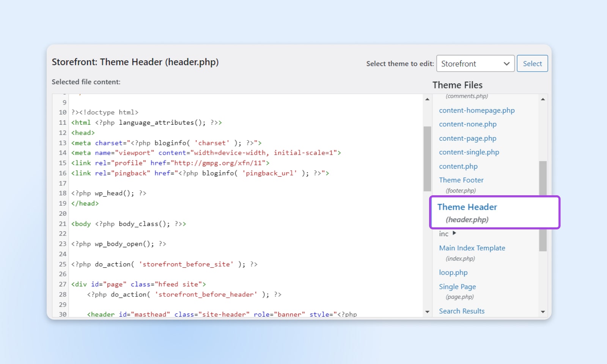Open the Single Page (page.php) template
This screenshot has width=607, height=364.
click(457, 287)
